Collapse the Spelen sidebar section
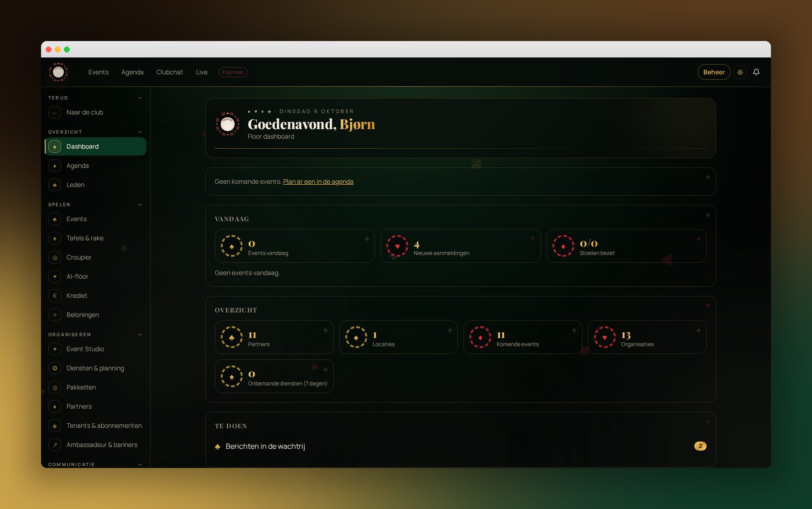The width and height of the screenshot is (812, 509). click(140, 205)
